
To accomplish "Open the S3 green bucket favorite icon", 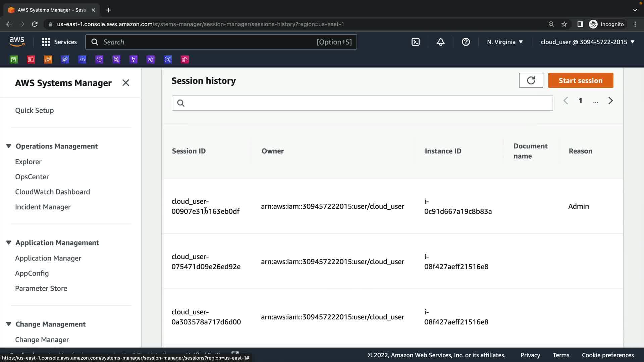I will 14,60.
